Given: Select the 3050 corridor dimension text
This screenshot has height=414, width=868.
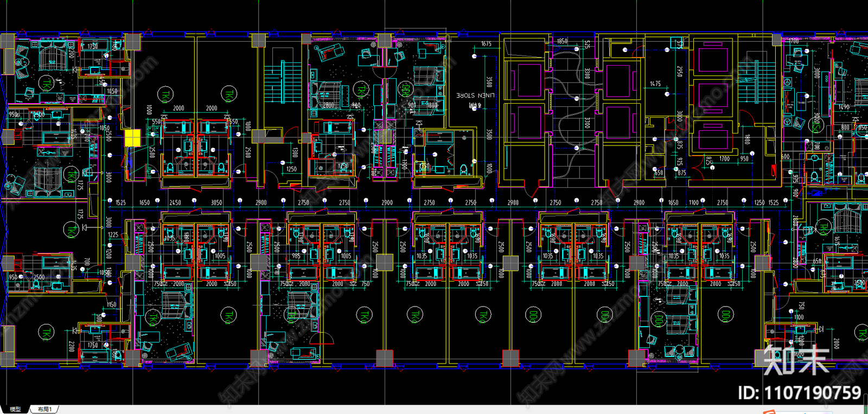Looking at the screenshot, I should coord(216,202).
